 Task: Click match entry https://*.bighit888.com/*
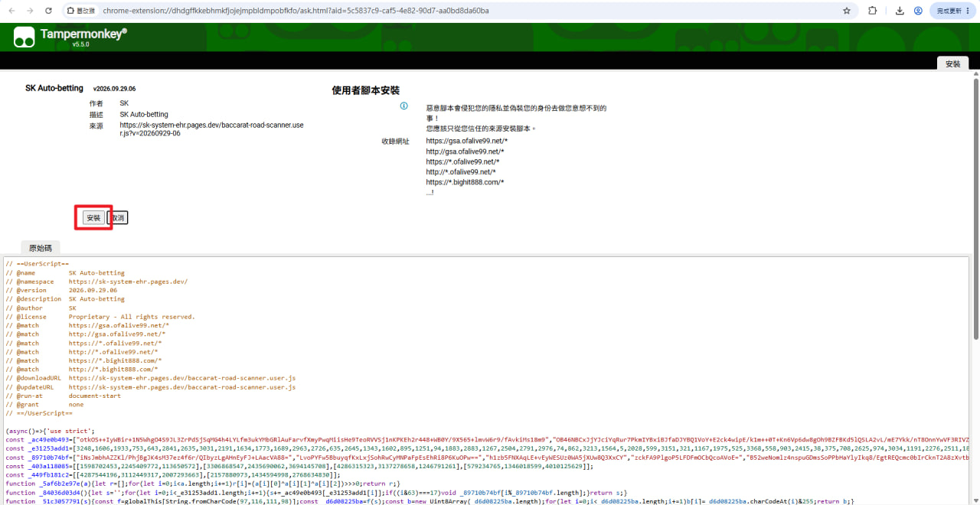coord(465,182)
